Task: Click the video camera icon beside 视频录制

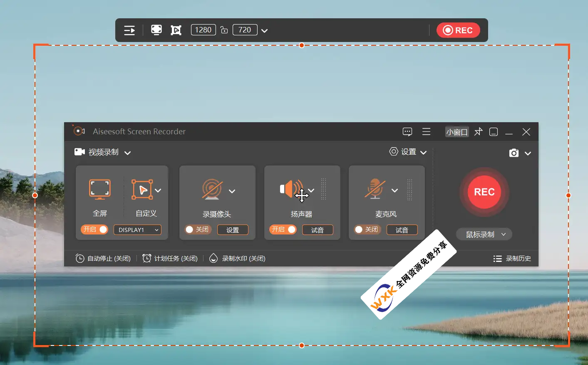Action: point(79,152)
